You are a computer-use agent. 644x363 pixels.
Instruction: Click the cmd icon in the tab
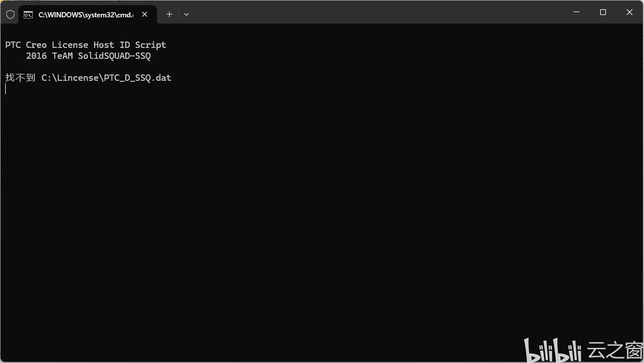28,15
